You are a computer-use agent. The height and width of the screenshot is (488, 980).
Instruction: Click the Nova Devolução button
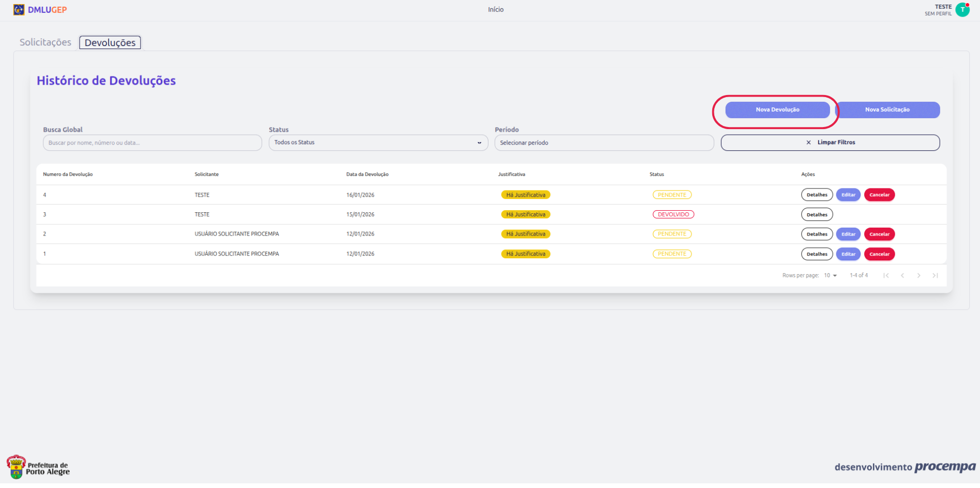777,110
